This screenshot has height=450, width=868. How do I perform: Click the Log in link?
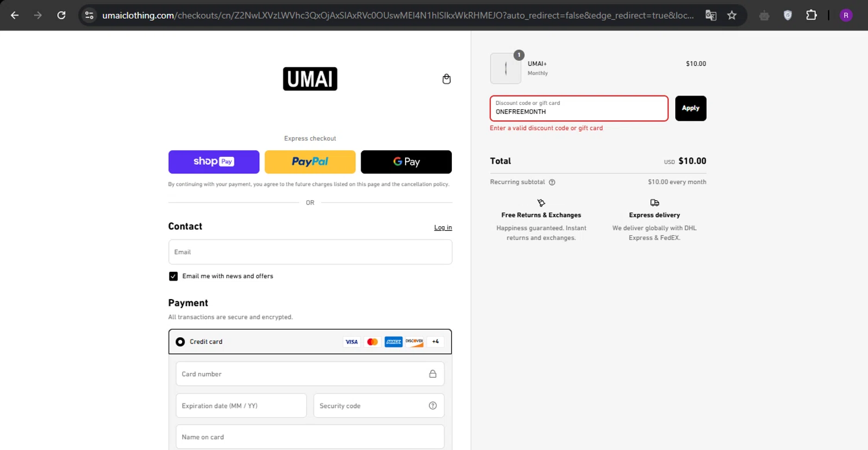[443, 227]
